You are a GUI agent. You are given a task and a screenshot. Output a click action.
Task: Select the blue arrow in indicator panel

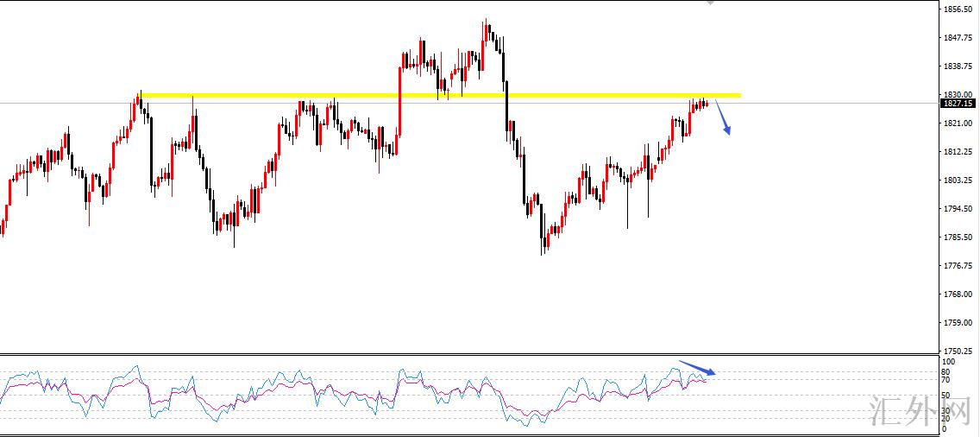[x=697, y=368]
